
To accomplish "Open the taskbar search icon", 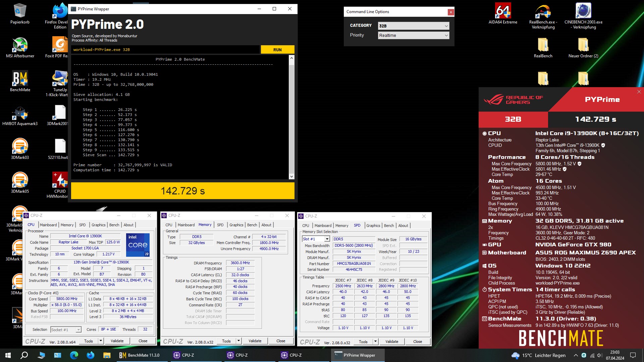I will tap(24, 355).
